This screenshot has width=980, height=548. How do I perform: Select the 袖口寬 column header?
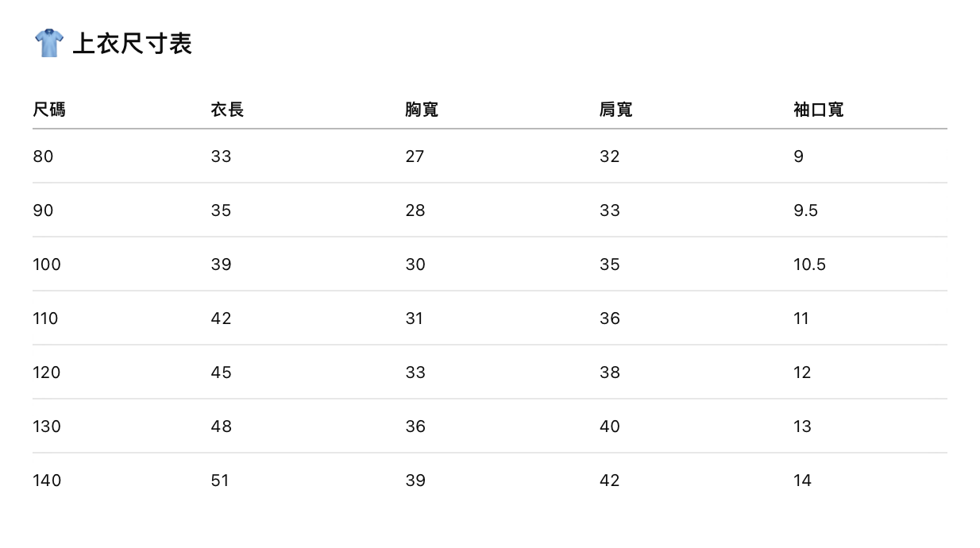point(819,109)
